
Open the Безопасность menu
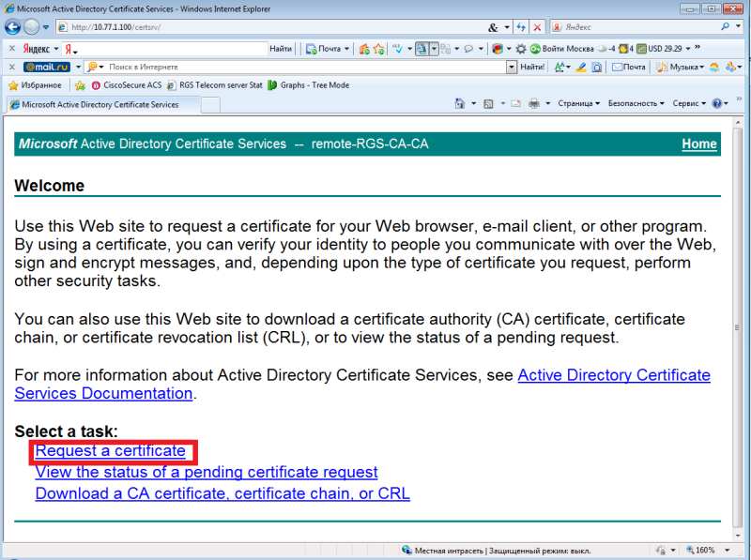coord(636,103)
